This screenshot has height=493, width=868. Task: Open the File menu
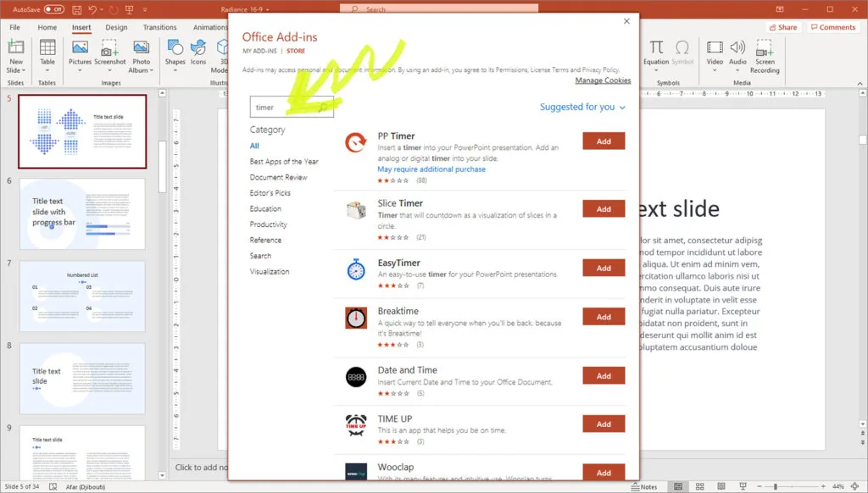point(15,27)
